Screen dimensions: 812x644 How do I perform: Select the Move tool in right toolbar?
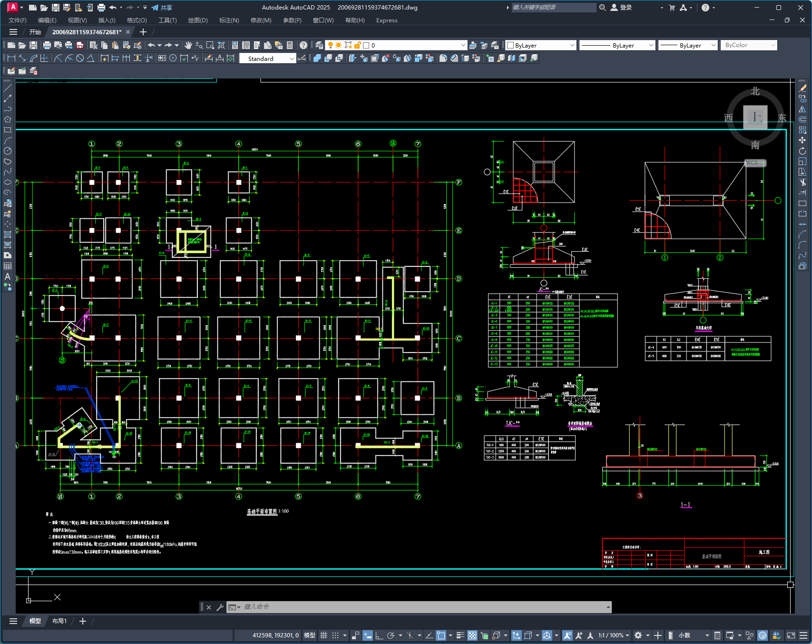(802, 140)
